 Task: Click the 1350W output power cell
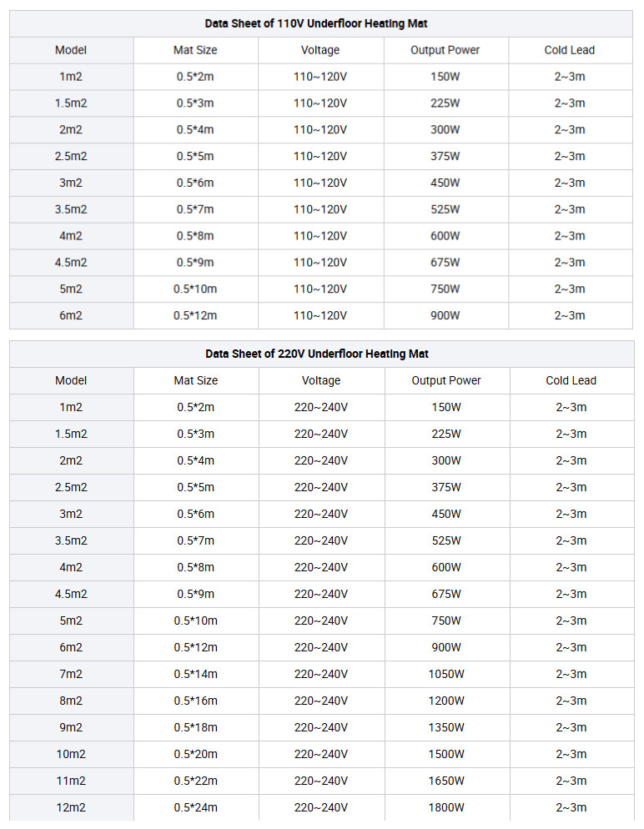446,727
